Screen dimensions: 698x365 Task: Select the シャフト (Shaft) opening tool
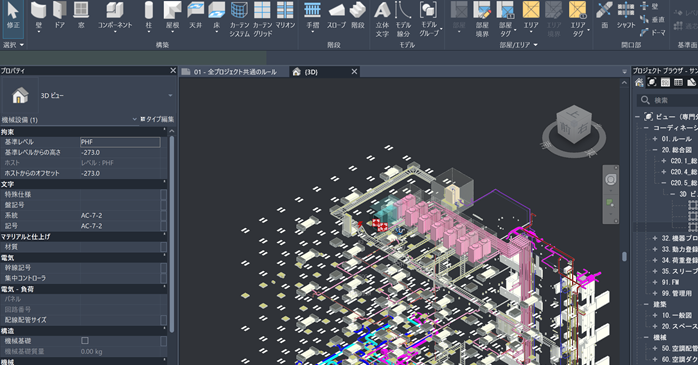[626, 16]
